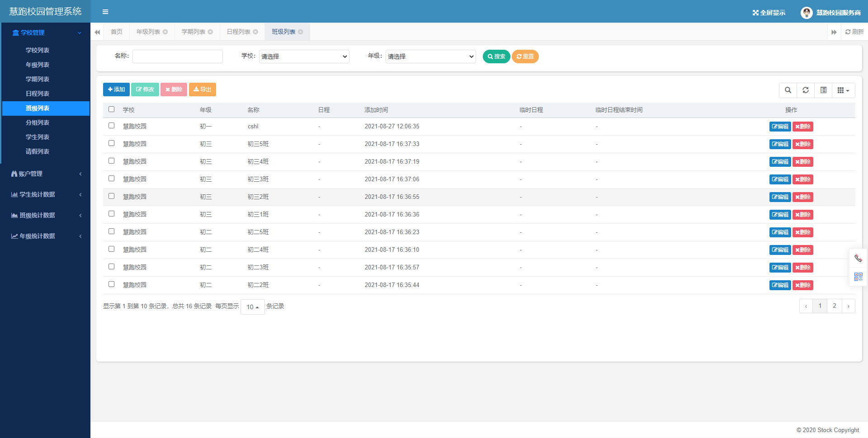This screenshot has width=868, height=438.
Task: Collapse the 学校管理 sidebar menu
Action: coord(45,33)
